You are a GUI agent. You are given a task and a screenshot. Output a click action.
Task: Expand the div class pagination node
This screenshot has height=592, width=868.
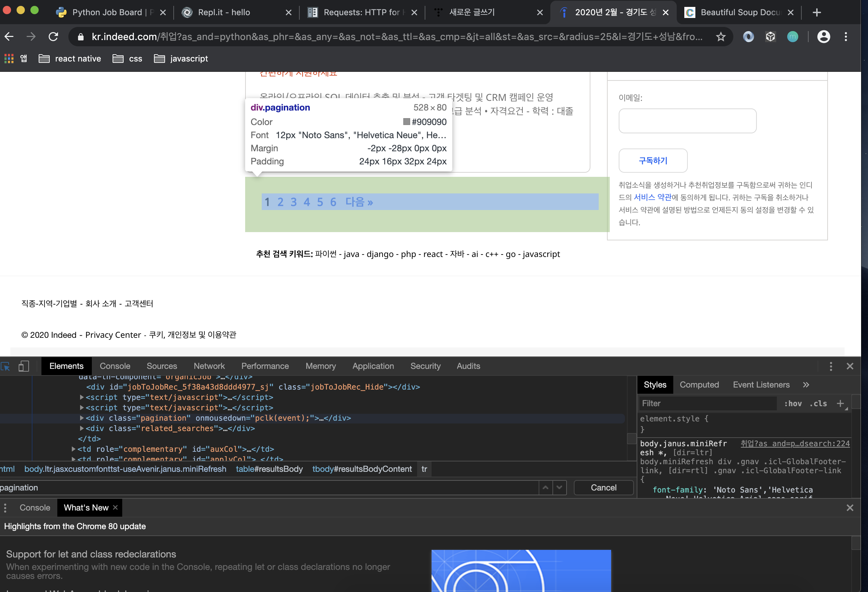point(82,418)
